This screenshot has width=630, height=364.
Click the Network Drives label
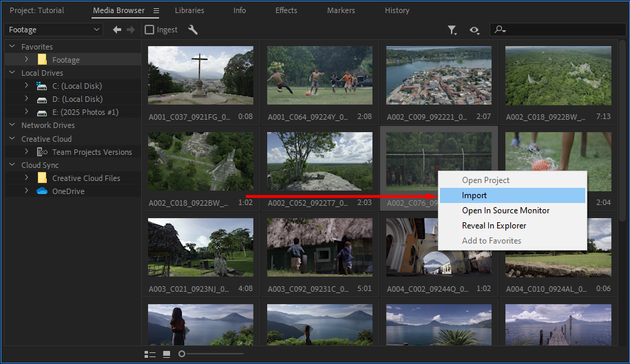point(48,125)
